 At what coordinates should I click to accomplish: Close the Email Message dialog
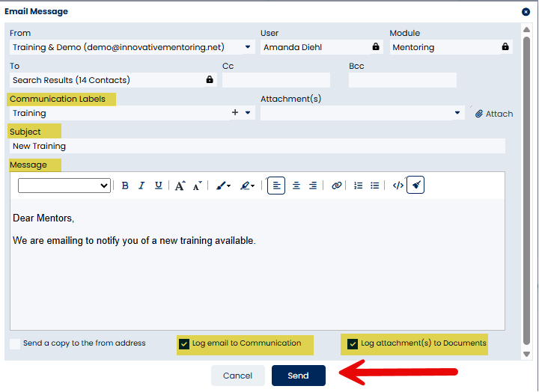click(526, 12)
